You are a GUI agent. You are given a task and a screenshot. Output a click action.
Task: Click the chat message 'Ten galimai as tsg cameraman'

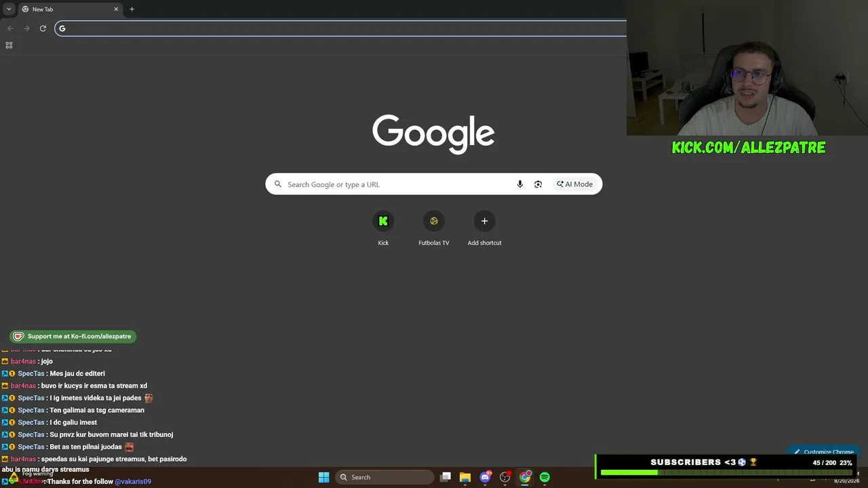(97, 410)
